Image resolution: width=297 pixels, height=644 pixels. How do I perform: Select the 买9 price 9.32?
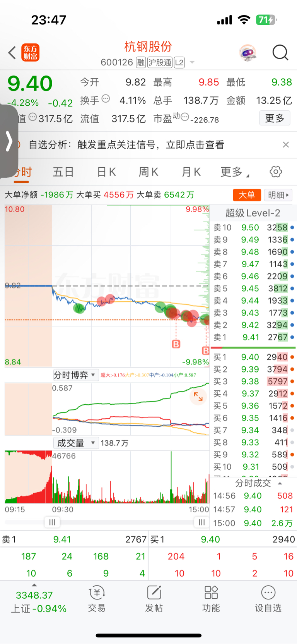tap(250, 455)
